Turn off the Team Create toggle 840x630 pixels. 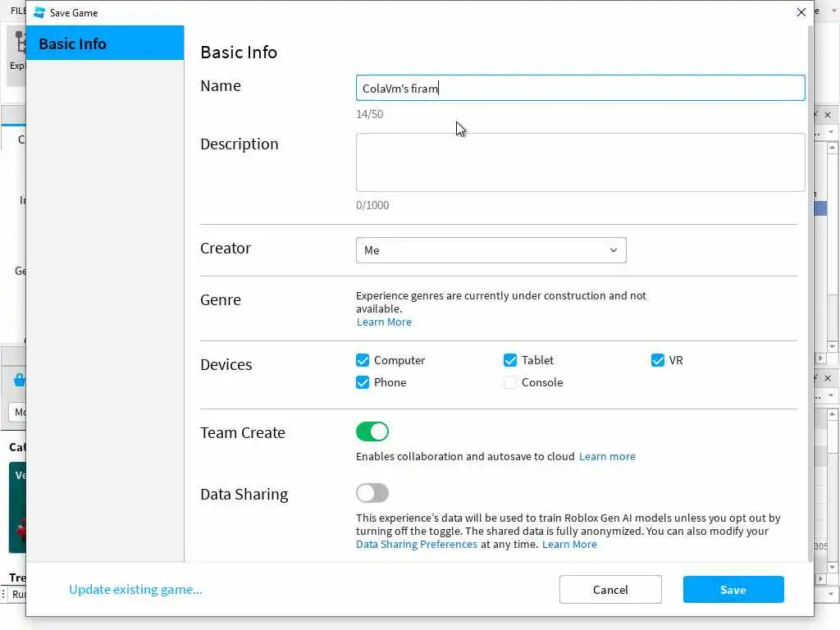tap(372, 431)
